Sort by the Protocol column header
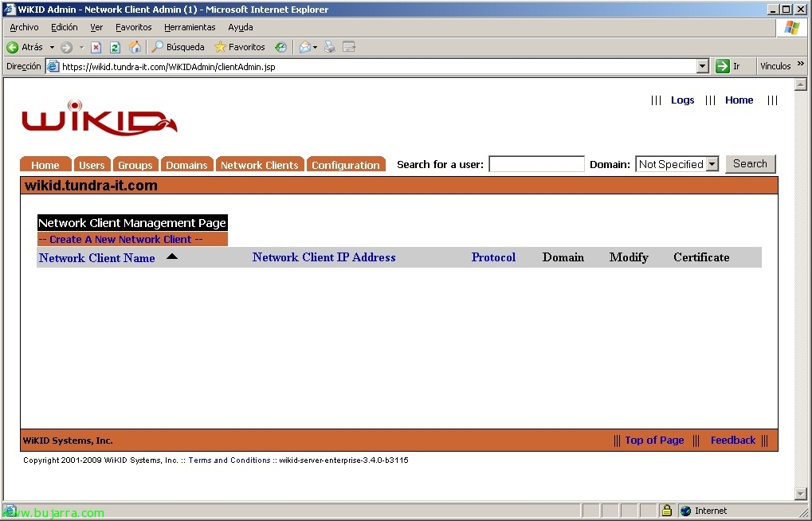The width and height of the screenshot is (812, 521). [493, 257]
